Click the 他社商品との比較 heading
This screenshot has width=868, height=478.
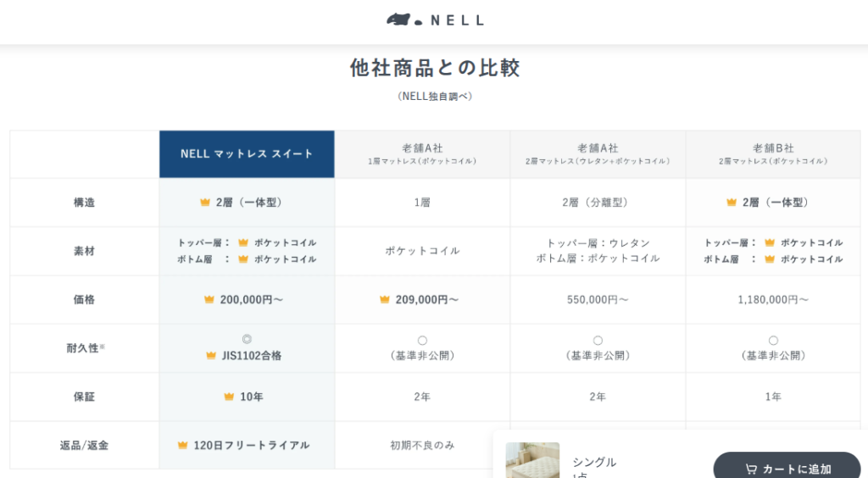pos(434,68)
